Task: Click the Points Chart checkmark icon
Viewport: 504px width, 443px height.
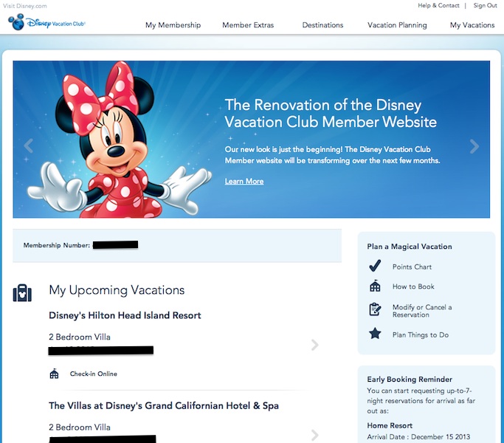Action: click(375, 266)
